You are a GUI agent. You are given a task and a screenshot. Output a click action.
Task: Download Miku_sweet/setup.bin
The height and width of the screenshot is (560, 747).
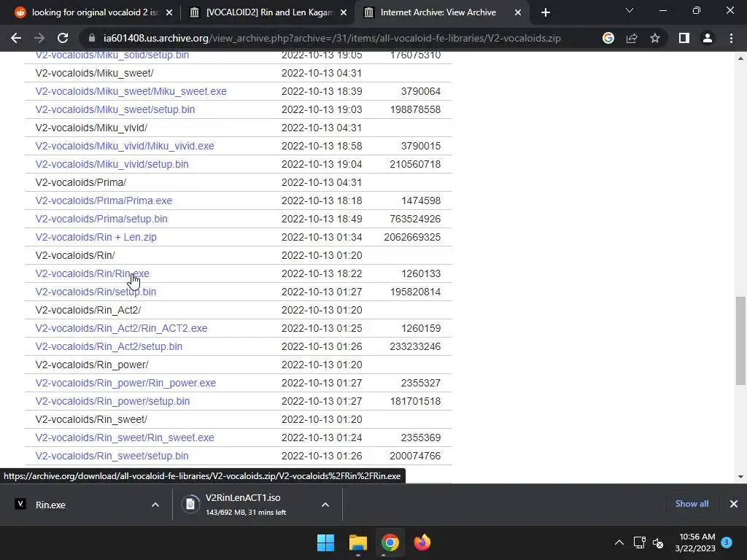click(115, 109)
